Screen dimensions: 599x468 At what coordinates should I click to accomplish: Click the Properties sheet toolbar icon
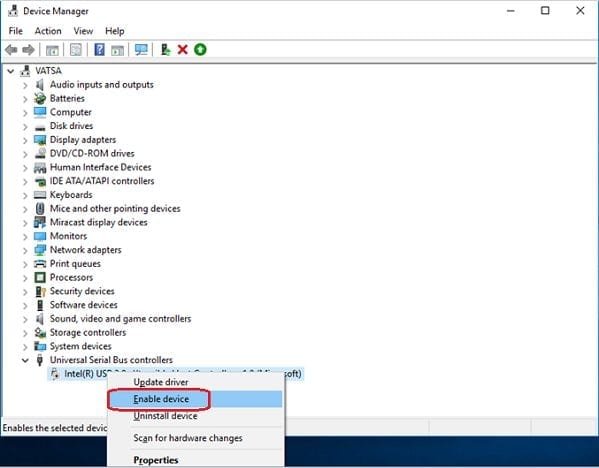(x=76, y=50)
